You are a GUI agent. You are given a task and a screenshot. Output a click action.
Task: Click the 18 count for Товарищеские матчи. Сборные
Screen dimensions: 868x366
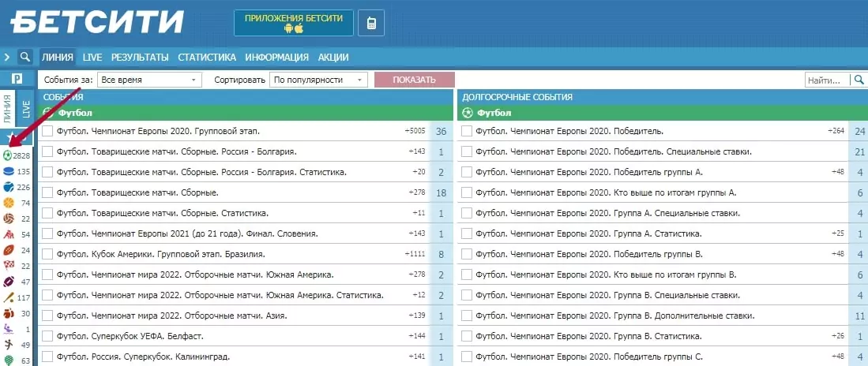pos(442,193)
